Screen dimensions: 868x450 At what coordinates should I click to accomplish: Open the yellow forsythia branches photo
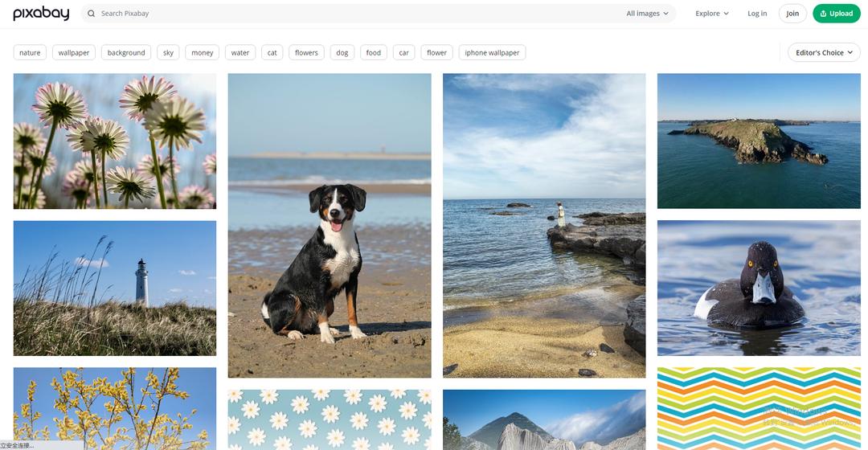point(115,408)
